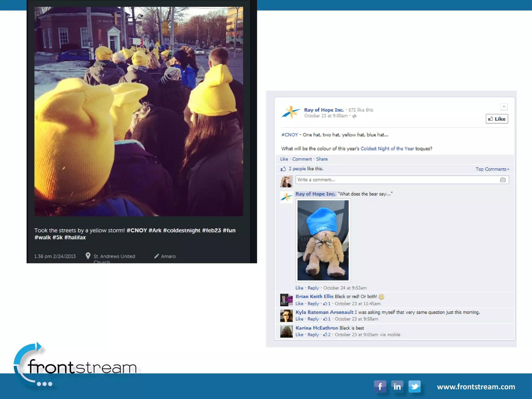
Task: Click the camera icon in comment box
Action: [503, 180]
